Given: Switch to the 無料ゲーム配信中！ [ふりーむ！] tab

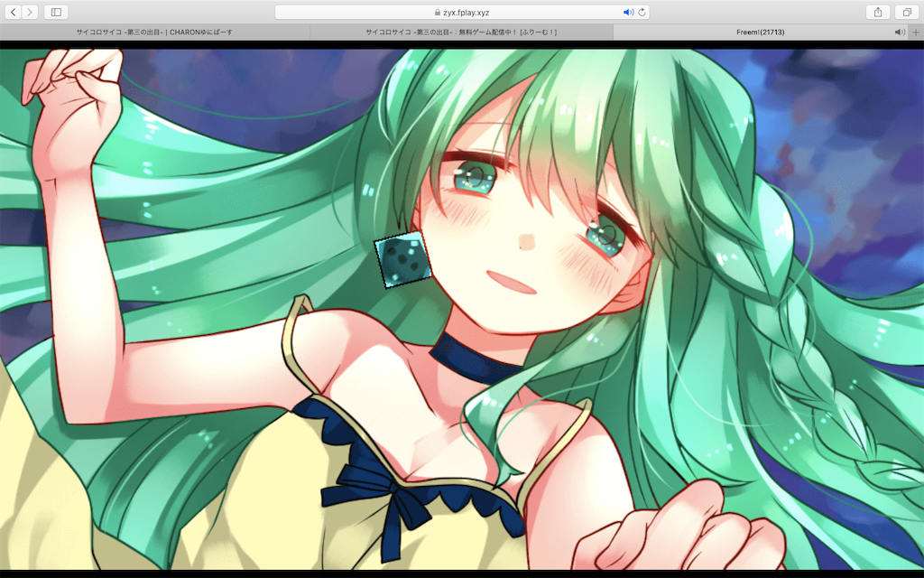Looking at the screenshot, I should (461, 32).
